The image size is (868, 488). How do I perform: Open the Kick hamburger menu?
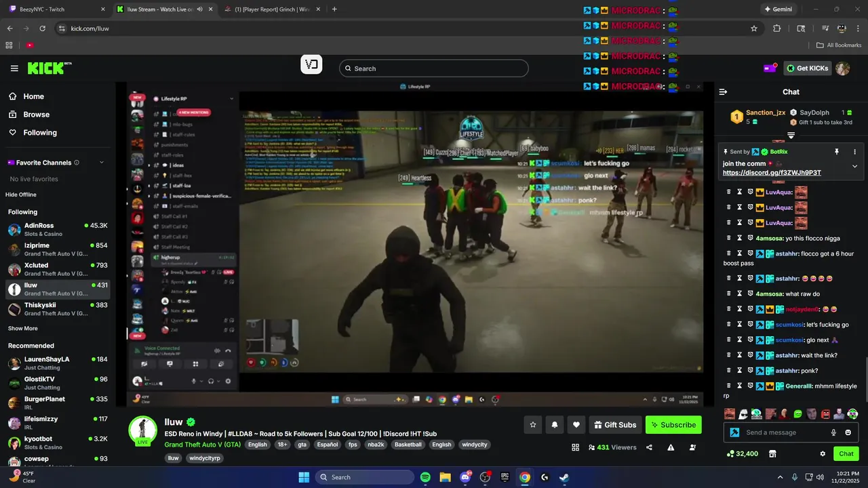(14, 68)
